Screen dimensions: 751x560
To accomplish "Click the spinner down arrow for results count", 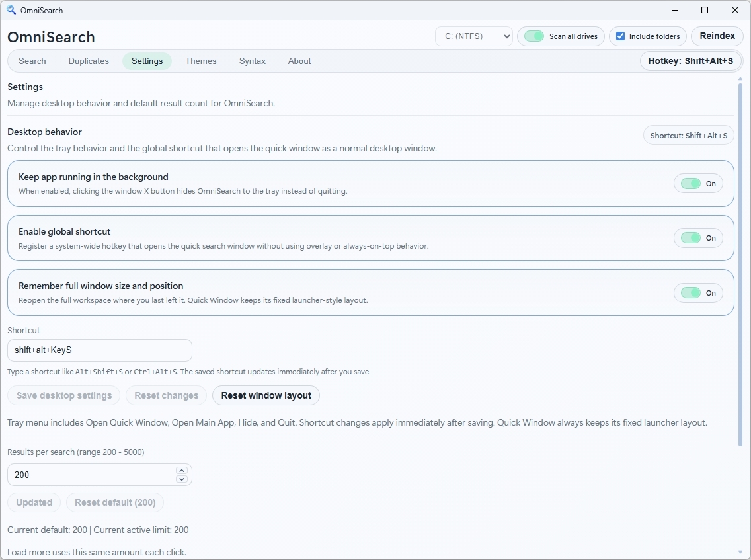I will 182,479.
